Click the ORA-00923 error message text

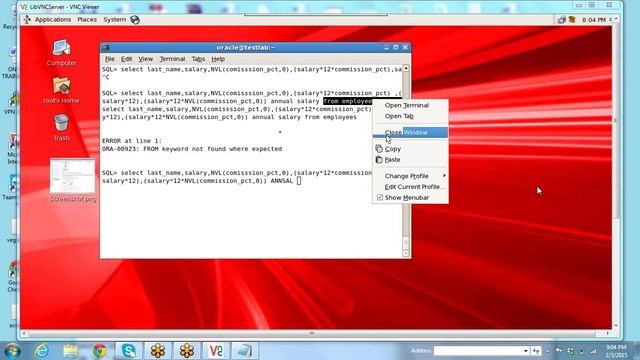(192, 149)
